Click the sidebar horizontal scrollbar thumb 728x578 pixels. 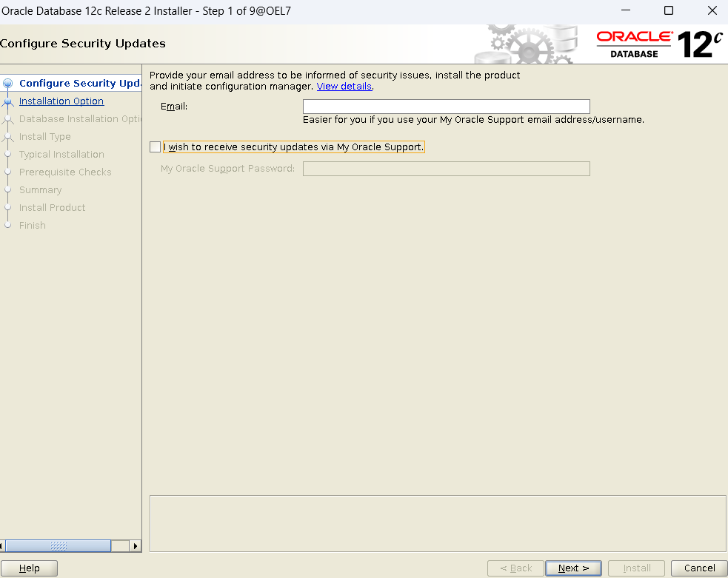[59, 546]
